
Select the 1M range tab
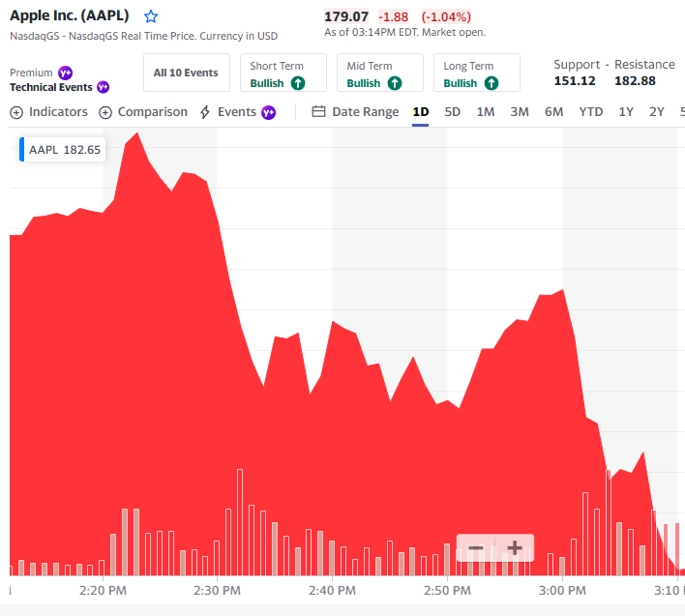pyautogui.click(x=486, y=112)
